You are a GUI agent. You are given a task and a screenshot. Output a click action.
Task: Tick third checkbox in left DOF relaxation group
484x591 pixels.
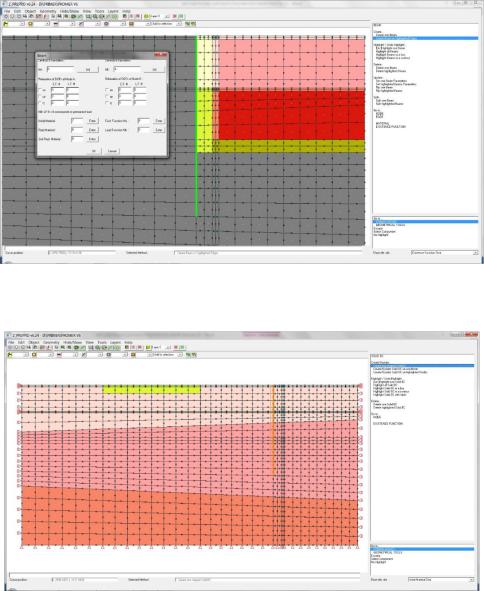[40, 103]
